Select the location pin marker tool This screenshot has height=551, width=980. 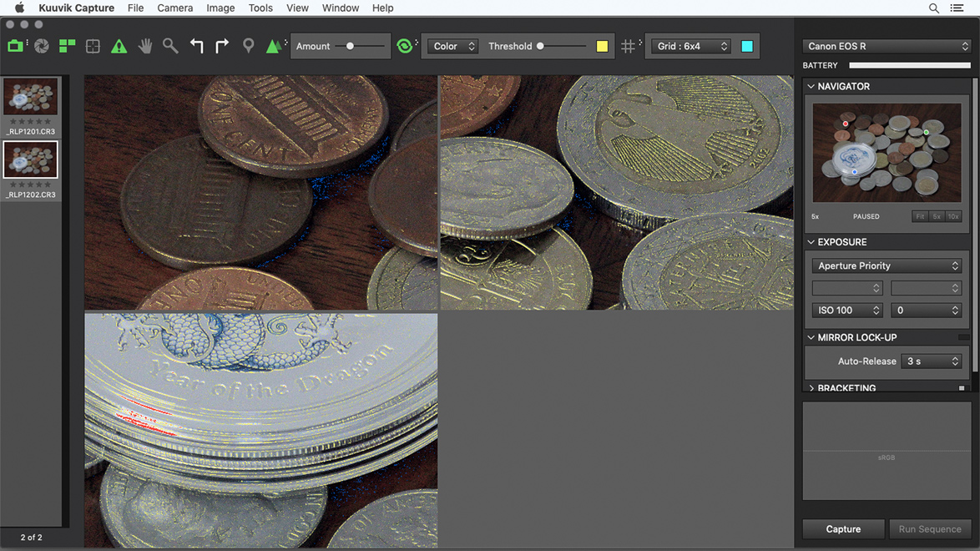pyautogui.click(x=248, y=46)
